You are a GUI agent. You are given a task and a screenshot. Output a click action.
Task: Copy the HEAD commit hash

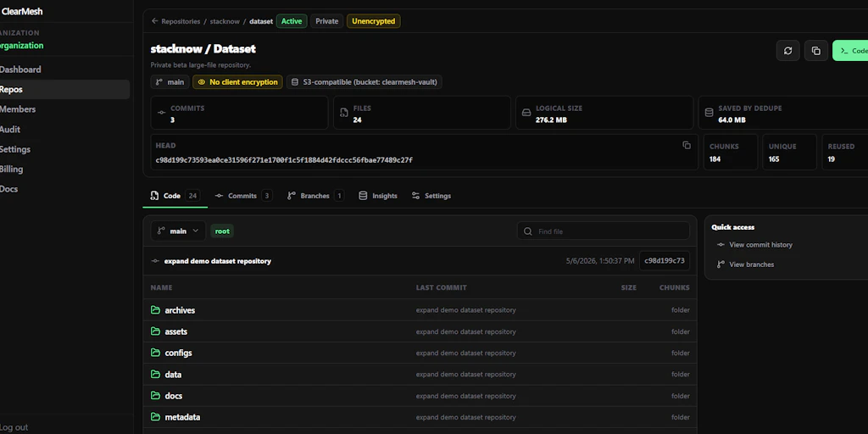point(687,145)
